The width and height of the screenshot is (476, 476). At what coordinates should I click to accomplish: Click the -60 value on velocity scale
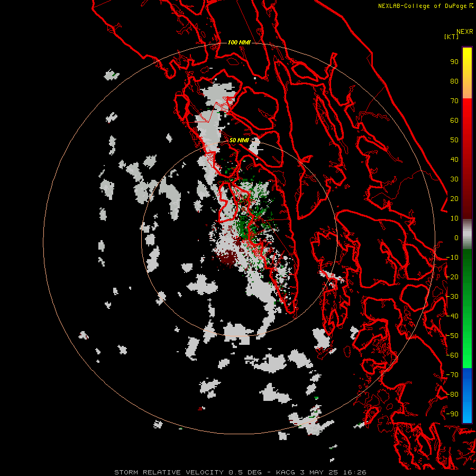452,355
